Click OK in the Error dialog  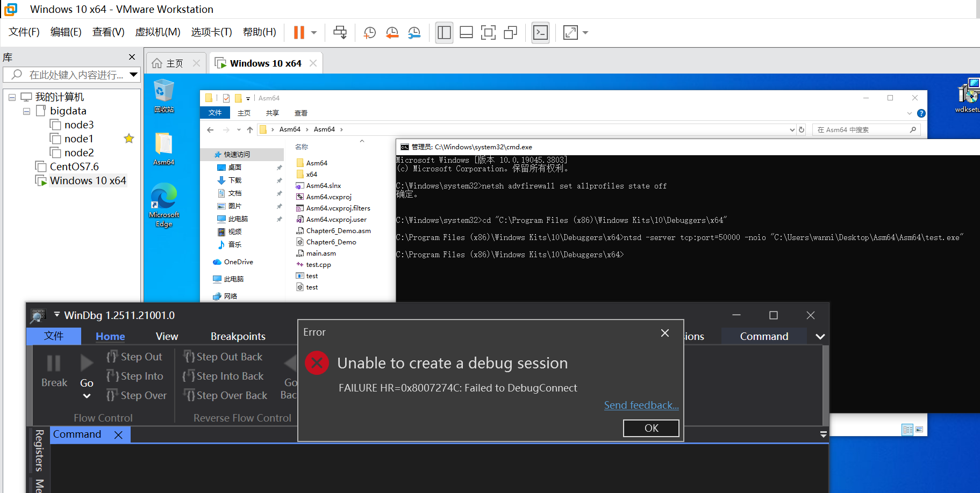651,428
